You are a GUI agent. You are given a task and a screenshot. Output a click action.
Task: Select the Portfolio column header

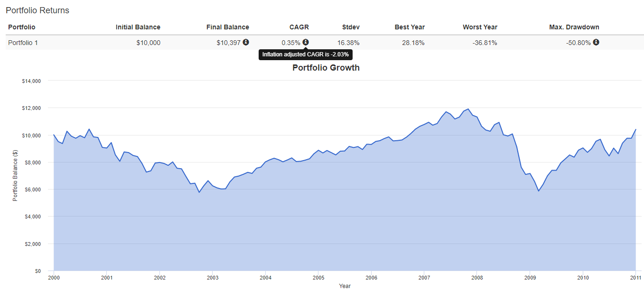22,27
